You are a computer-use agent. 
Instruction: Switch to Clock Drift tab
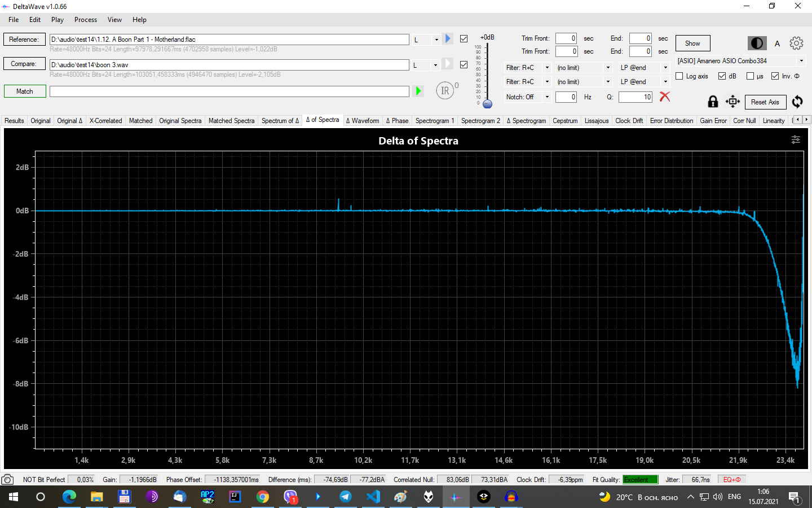[629, 120]
